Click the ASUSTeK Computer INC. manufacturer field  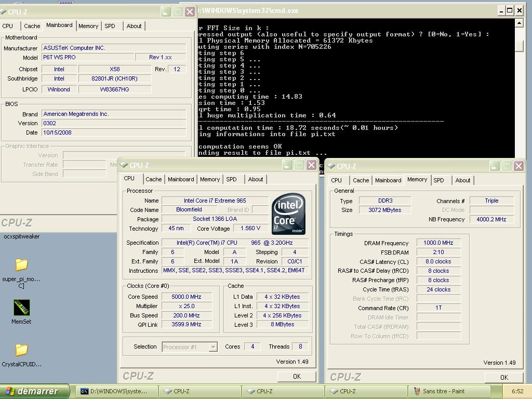[x=114, y=48]
